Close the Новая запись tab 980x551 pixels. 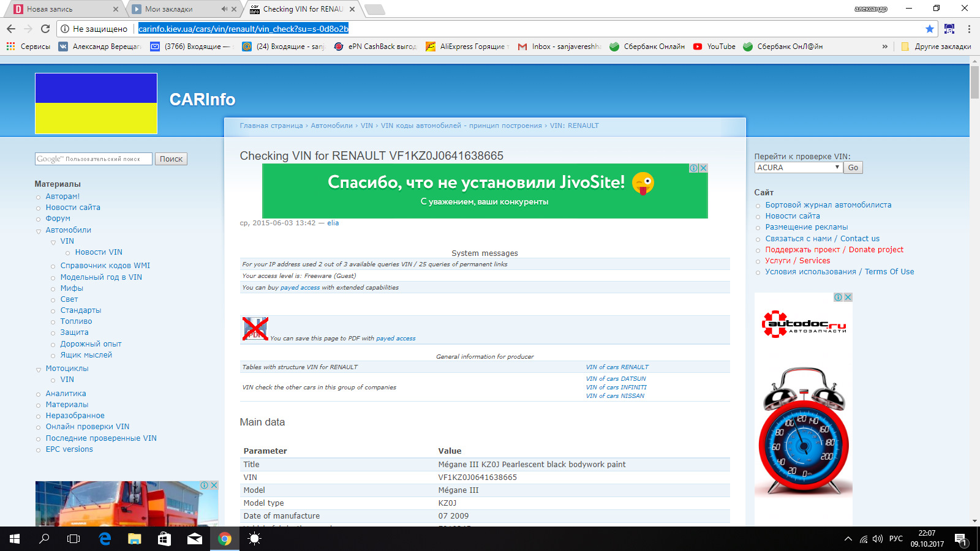click(116, 9)
